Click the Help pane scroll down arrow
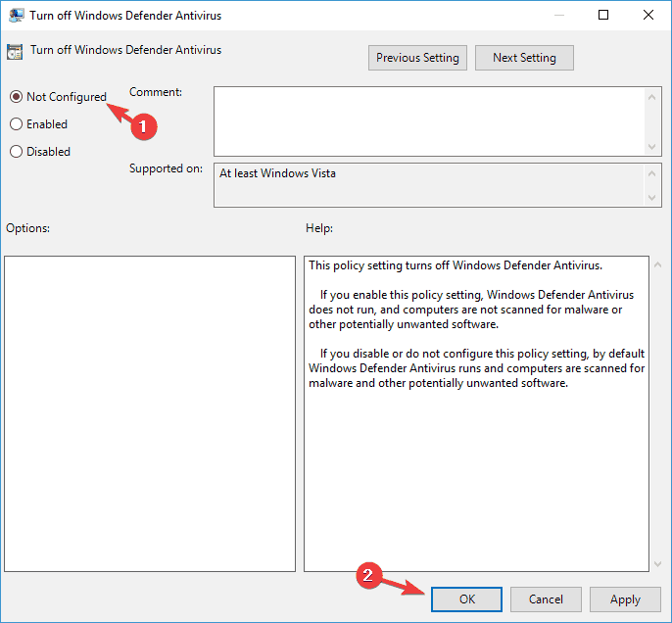The height and width of the screenshot is (623, 672). pos(658,564)
